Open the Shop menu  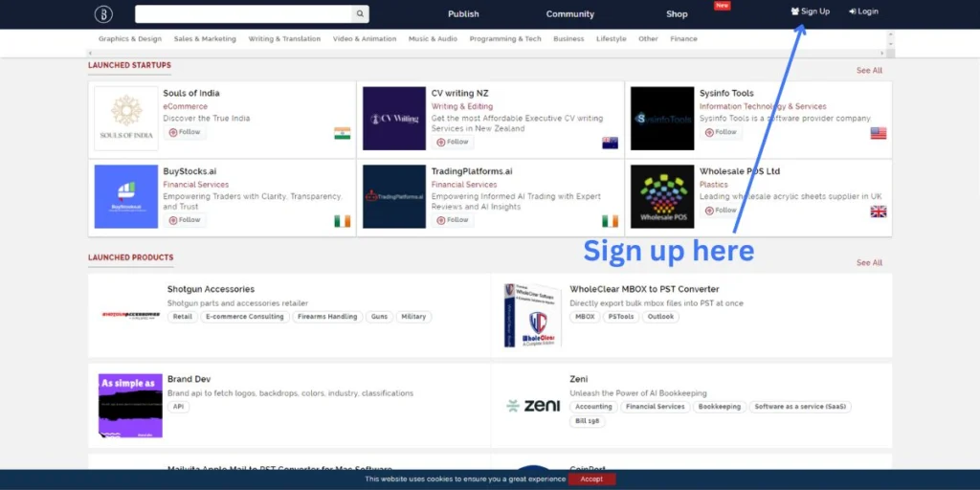coord(677,13)
